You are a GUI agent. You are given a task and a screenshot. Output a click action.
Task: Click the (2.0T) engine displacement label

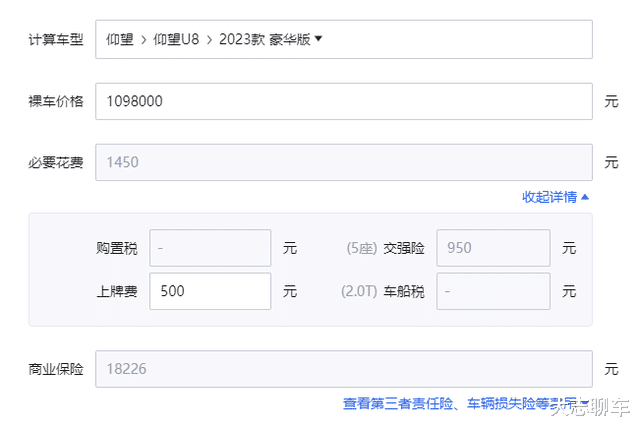tap(358, 292)
